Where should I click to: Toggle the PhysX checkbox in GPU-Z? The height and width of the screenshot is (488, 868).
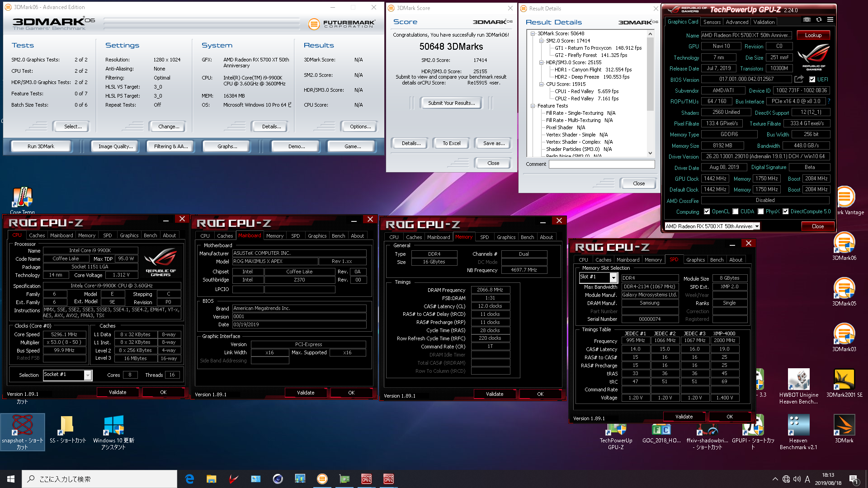[761, 211]
